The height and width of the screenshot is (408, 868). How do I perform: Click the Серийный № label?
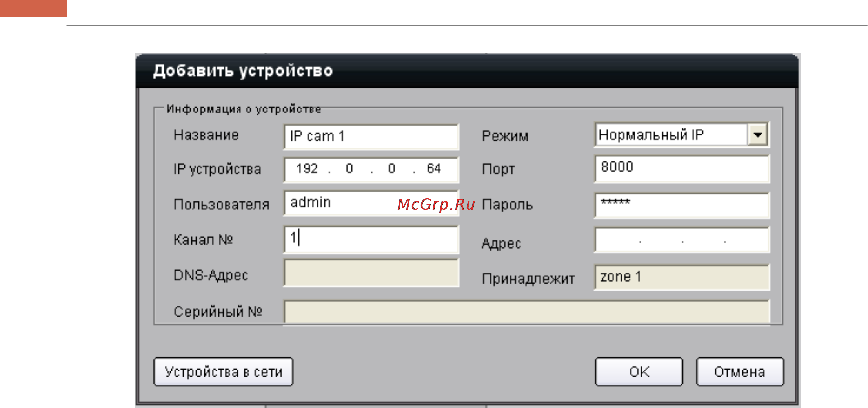[218, 311]
